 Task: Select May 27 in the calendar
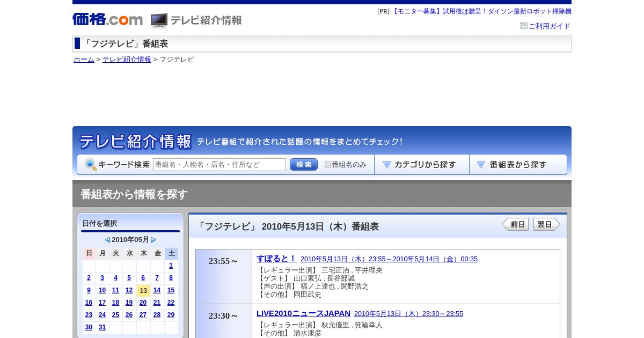tap(143, 315)
